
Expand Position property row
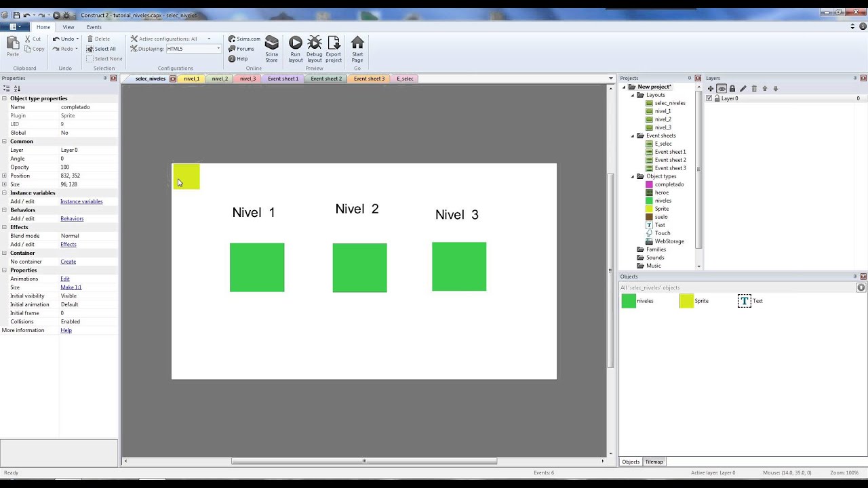[x=4, y=176]
